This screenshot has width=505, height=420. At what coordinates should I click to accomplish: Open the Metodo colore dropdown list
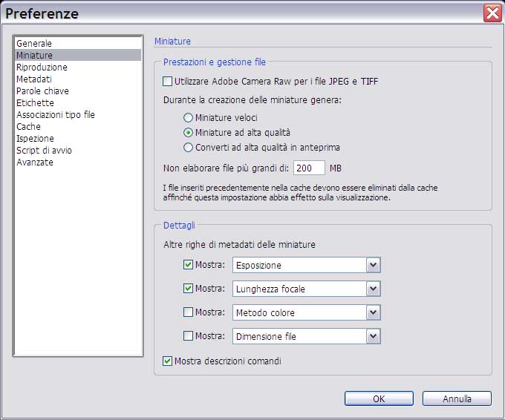pyautogui.click(x=373, y=312)
